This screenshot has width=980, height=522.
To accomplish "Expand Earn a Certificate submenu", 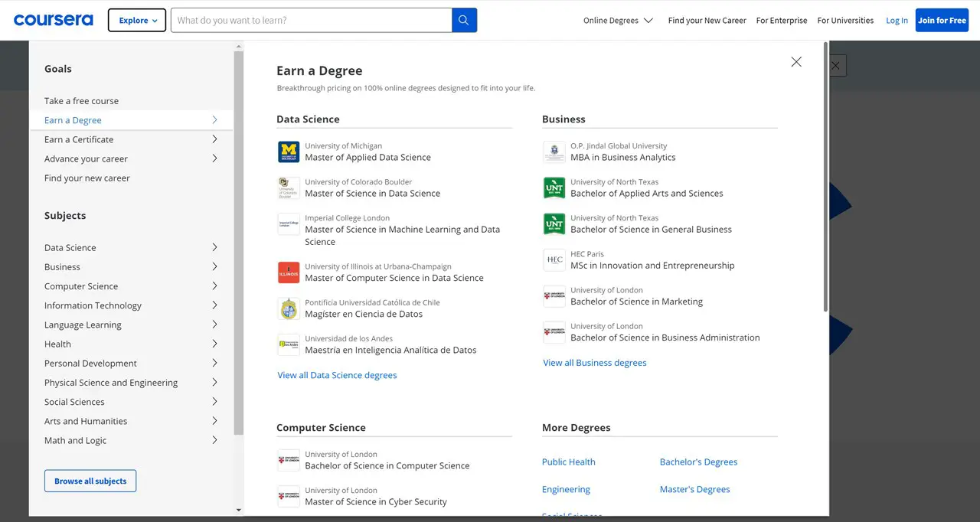I will 214,139.
